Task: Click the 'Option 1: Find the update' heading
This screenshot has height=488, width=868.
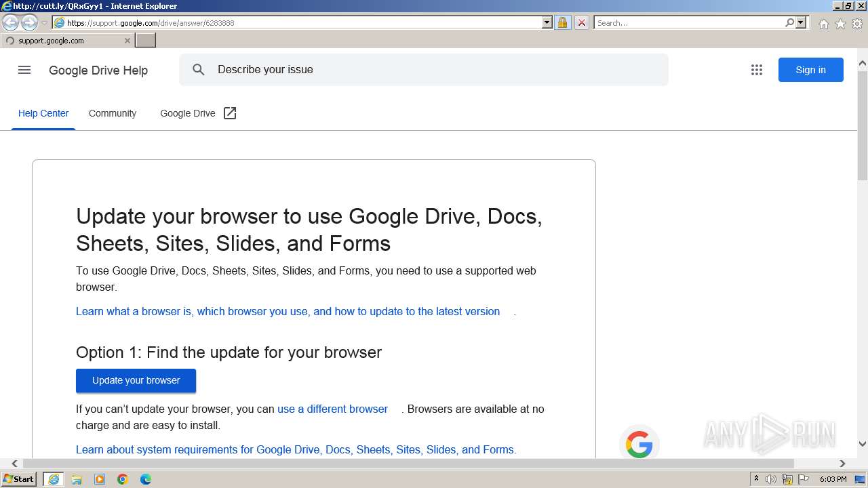Action: 229,352
